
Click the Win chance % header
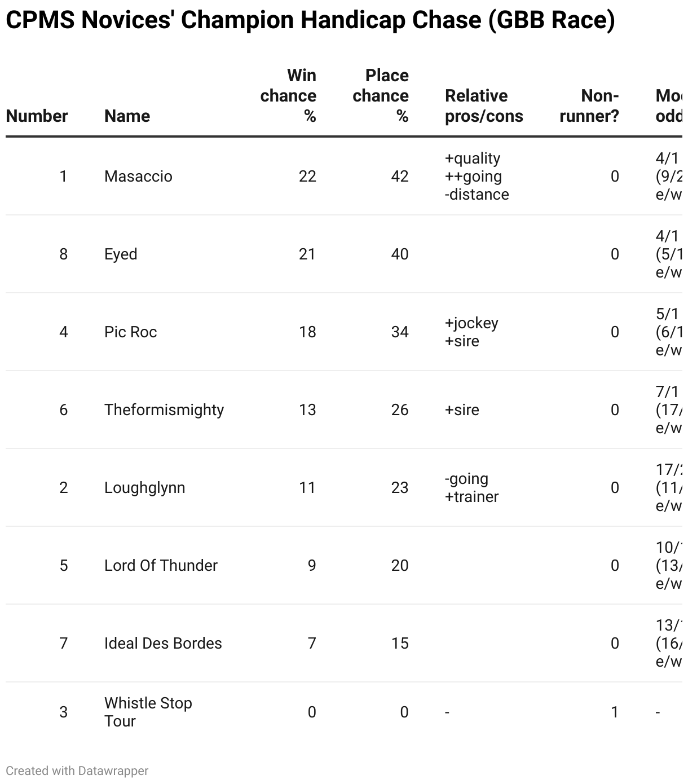tap(288, 96)
